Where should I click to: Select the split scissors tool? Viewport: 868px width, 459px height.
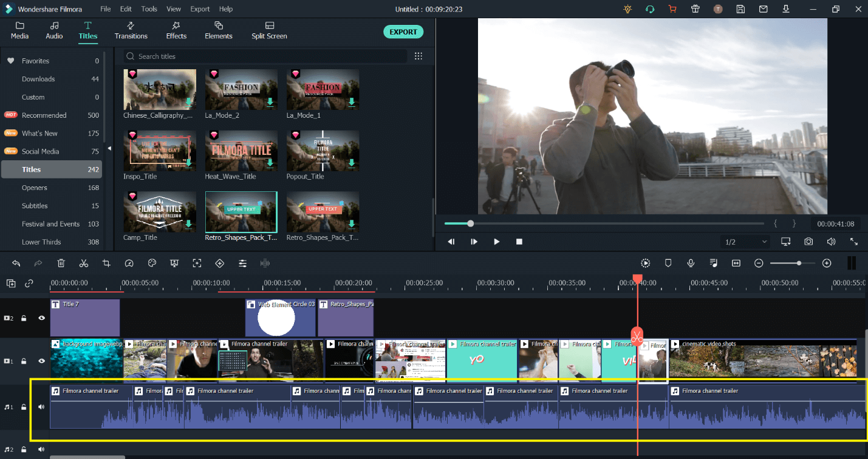[84, 263]
